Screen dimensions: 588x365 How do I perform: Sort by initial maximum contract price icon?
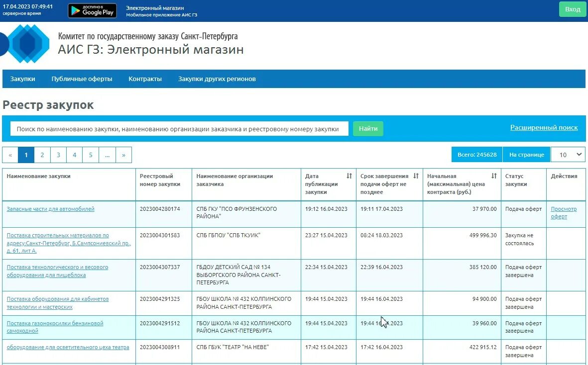tap(494, 176)
